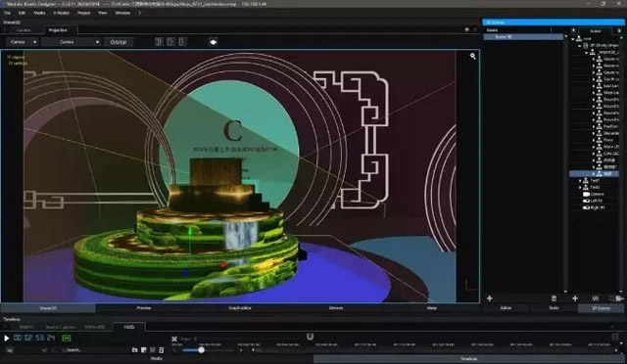Click the plus icon under the scene list

[490, 298]
